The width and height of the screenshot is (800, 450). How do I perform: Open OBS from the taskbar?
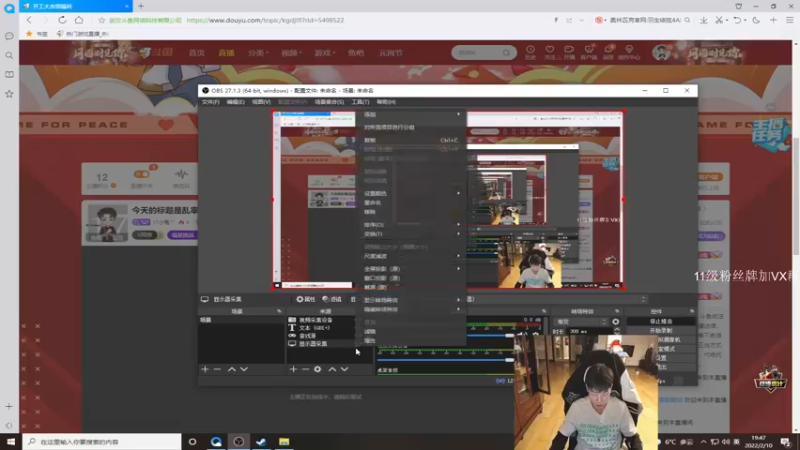[x=239, y=441]
